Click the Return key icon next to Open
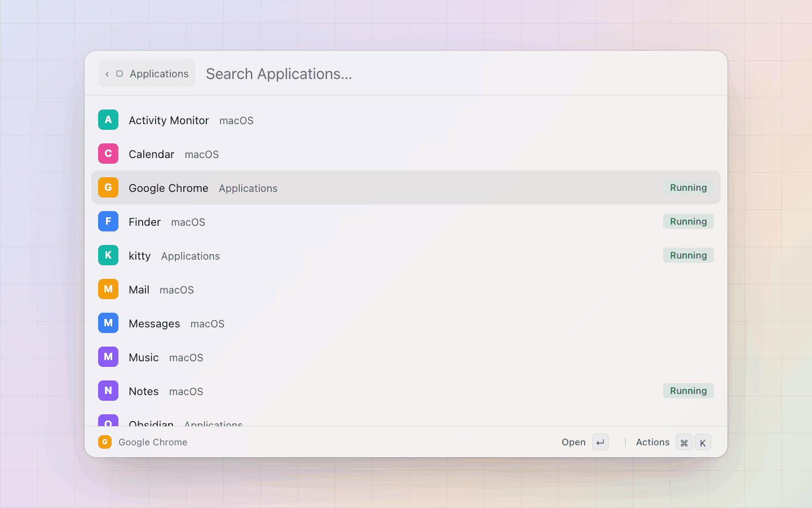Viewport: 812px width, 508px height. pos(601,442)
